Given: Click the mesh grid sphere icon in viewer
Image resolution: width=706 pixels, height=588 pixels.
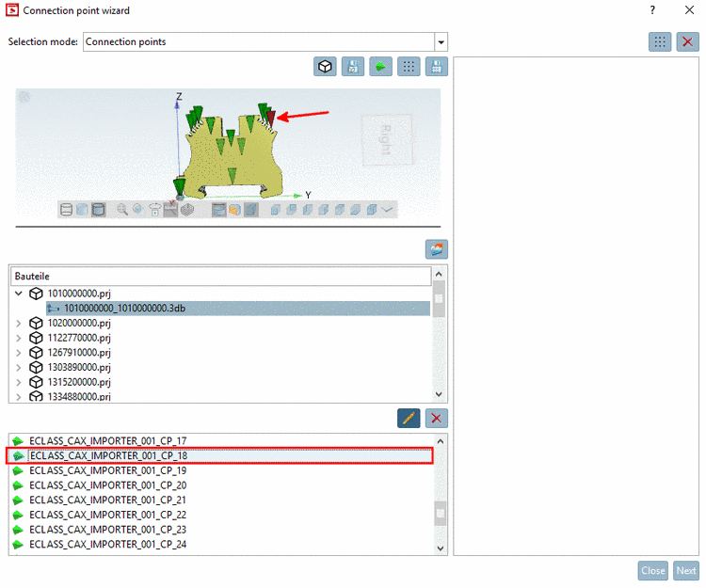Looking at the screenshot, I should click(x=187, y=210).
